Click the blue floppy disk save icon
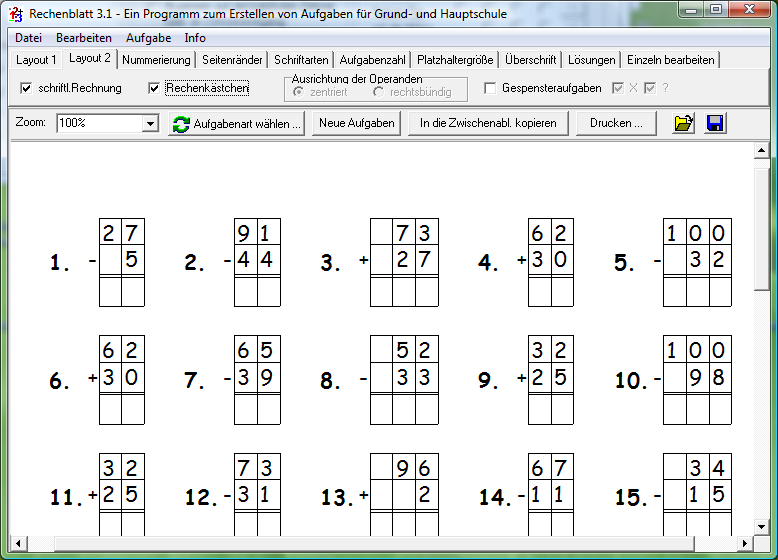This screenshot has width=778, height=560. click(x=716, y=124)
